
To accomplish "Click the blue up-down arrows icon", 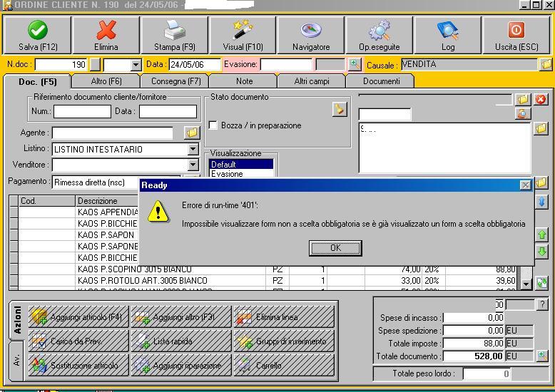I will [542, 202].
